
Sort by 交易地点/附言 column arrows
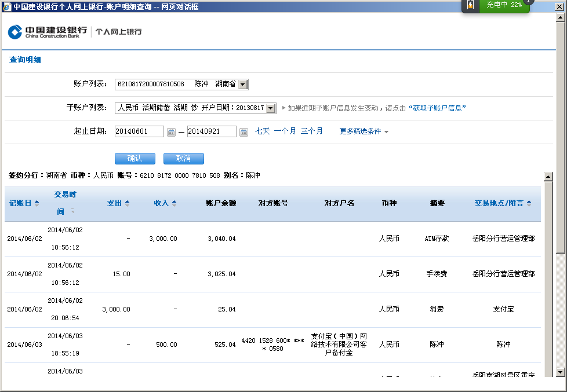click(x=529, y=203)
